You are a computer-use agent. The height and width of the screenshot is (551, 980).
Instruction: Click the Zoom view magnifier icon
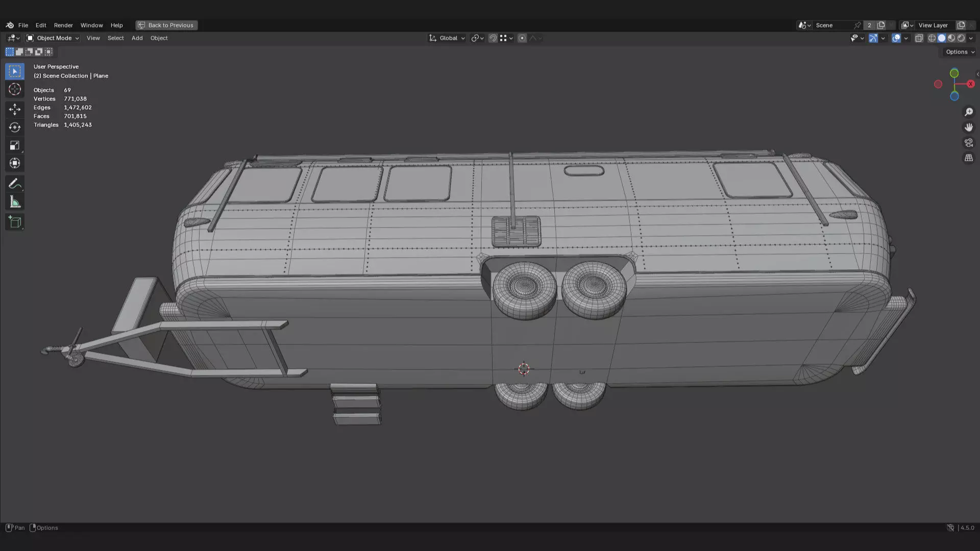(968, 112)
